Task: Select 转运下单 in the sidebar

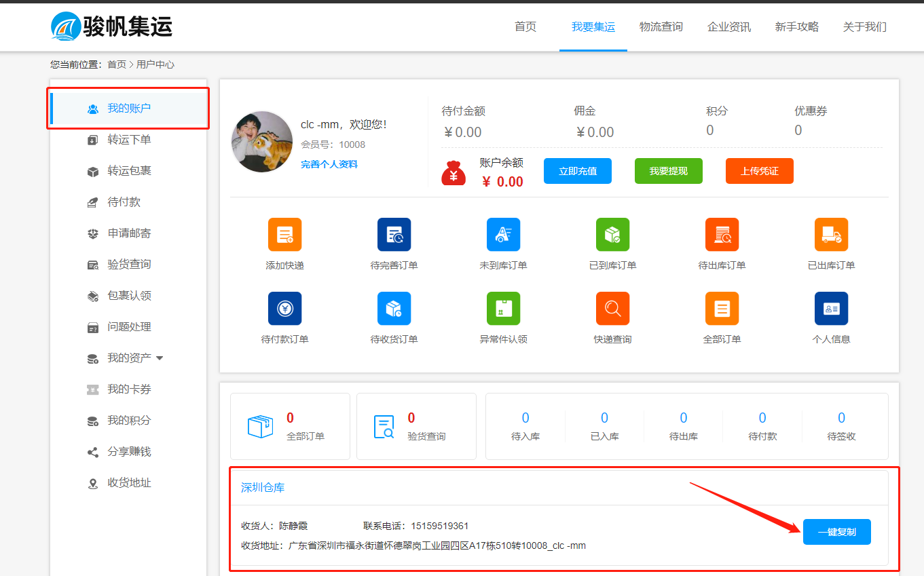Action: point(129,140)
